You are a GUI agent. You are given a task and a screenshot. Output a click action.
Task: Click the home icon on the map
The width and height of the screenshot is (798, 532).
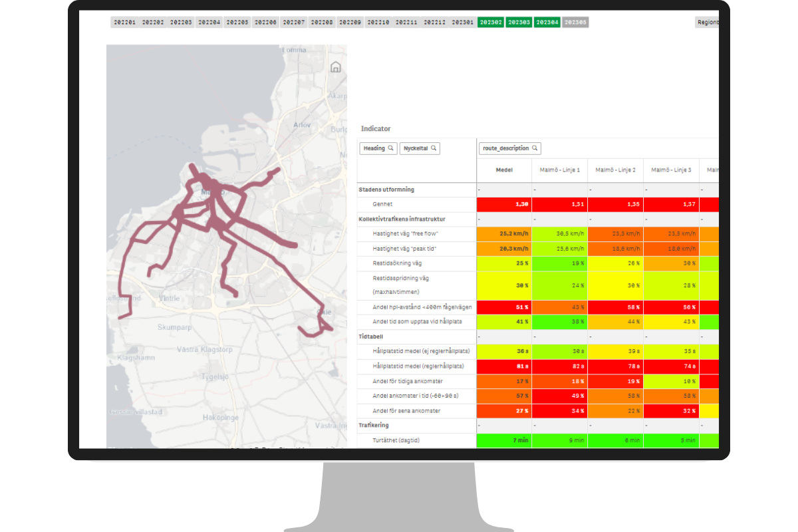point(336,66)
